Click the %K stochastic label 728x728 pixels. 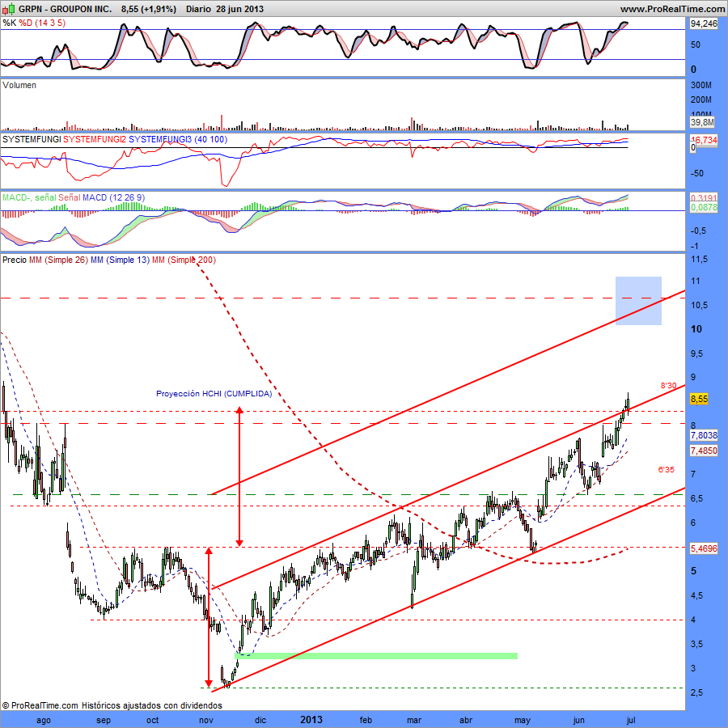point(9,23)
